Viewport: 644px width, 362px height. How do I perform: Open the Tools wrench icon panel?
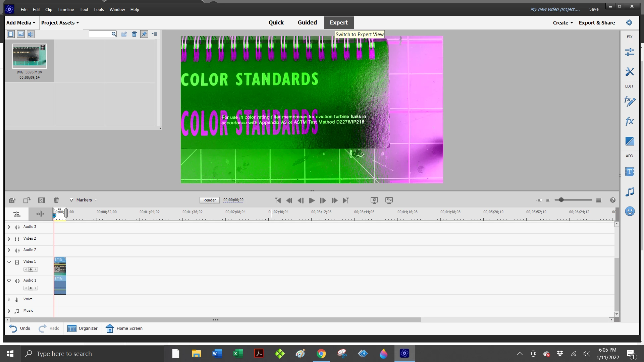point(630,71)
